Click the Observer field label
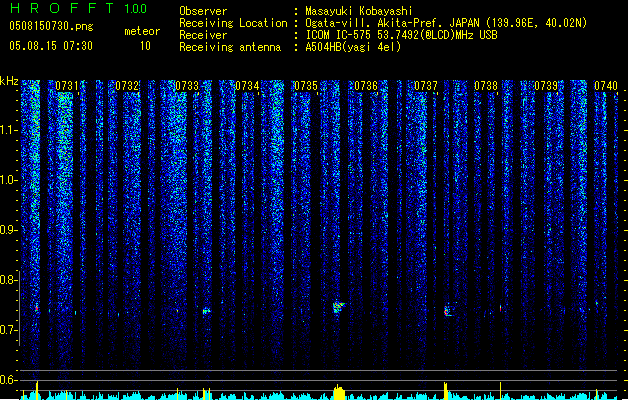 coord(203,11)
